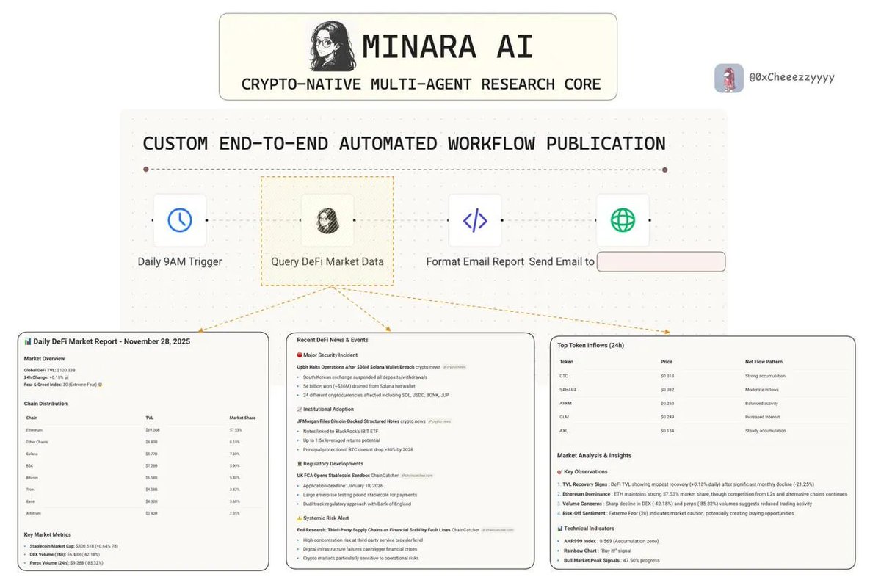The image size is (881, 588).
Task: Click the Market Analysis & Insights heading
Action: point(594,456)
